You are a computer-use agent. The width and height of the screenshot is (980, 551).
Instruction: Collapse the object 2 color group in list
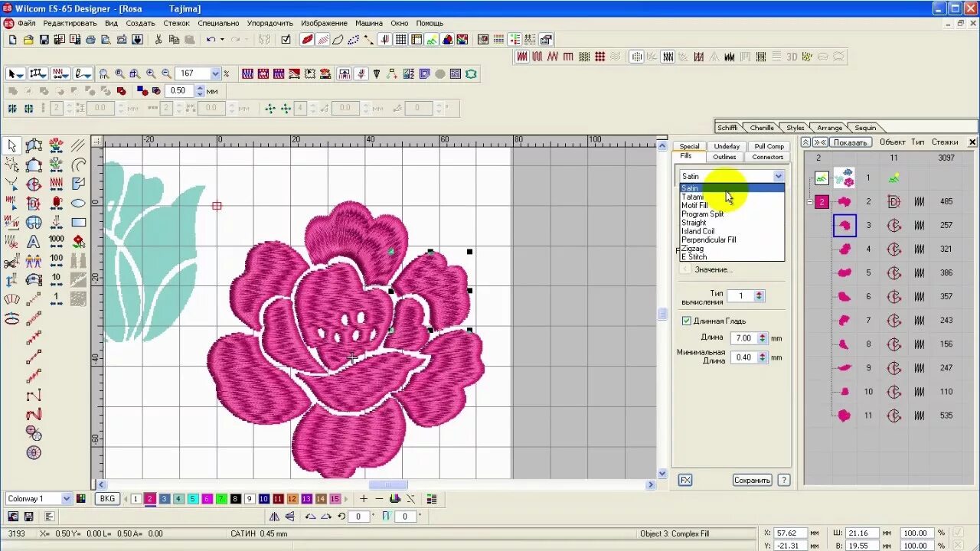pos(810,202)
